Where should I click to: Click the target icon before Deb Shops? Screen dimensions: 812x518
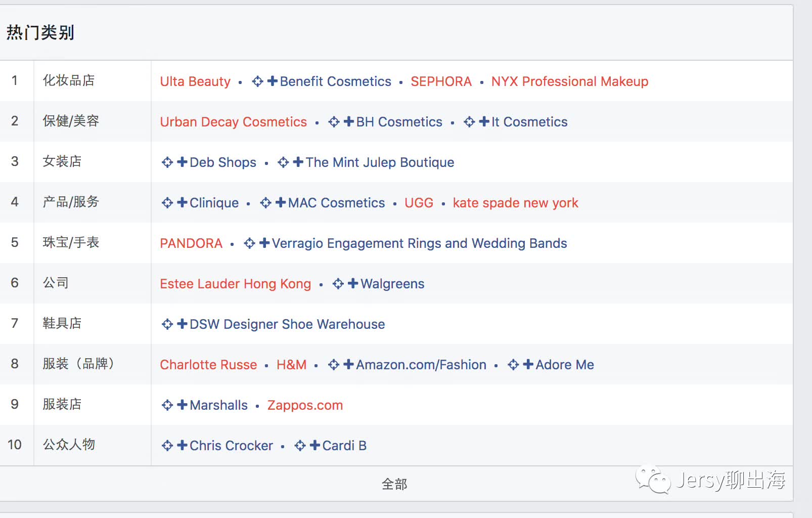(x=167, y=162)
